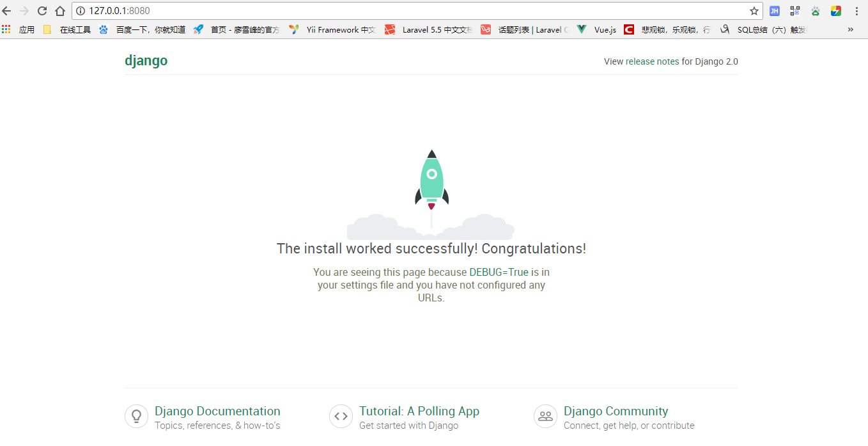Open Tutorial: A Polling App link

419,411
